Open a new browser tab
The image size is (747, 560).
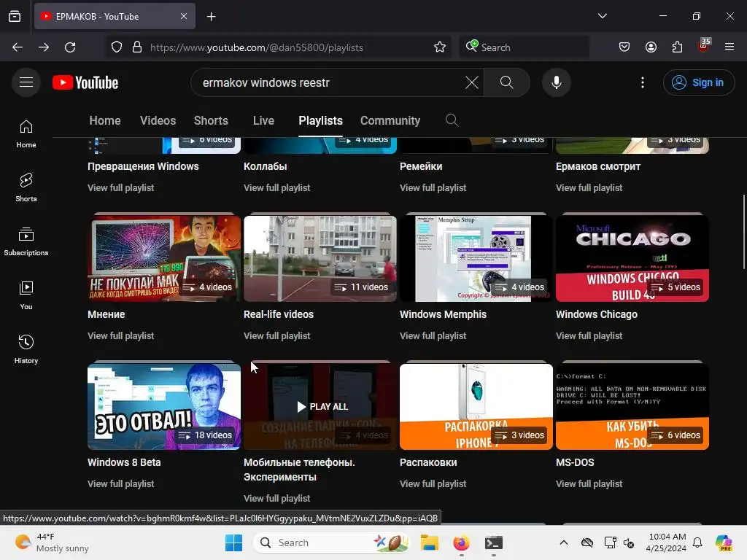click(x=211, y=16)
